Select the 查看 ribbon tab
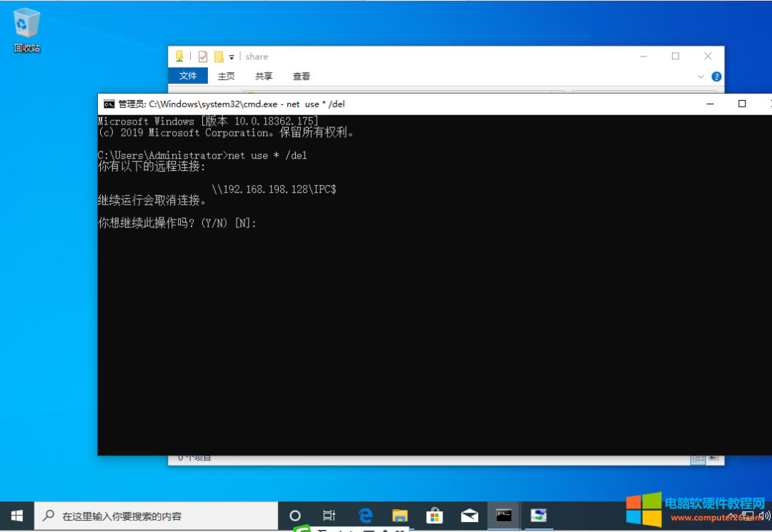Image resolution: width=772 pixels, height=532 pixels. [301, 76]
